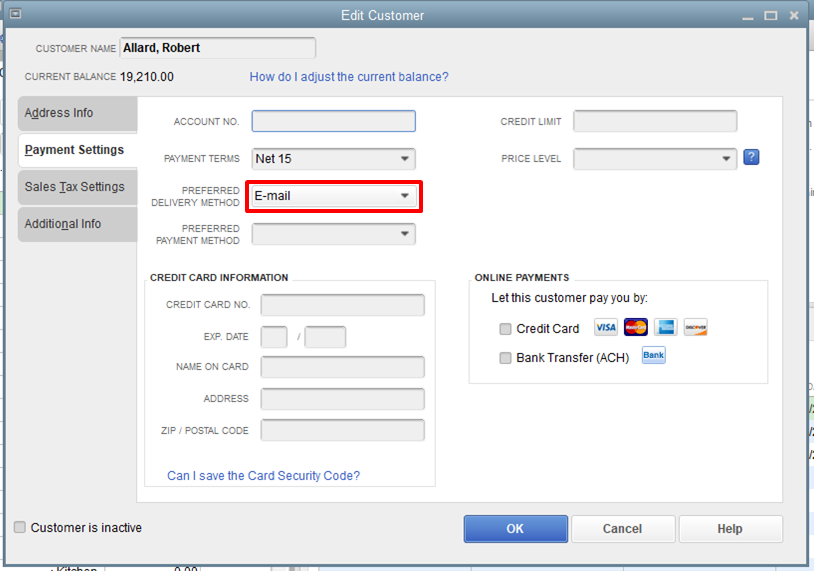Click the OK button
This screenshot has height=571, width=814.
pos(515,529)
